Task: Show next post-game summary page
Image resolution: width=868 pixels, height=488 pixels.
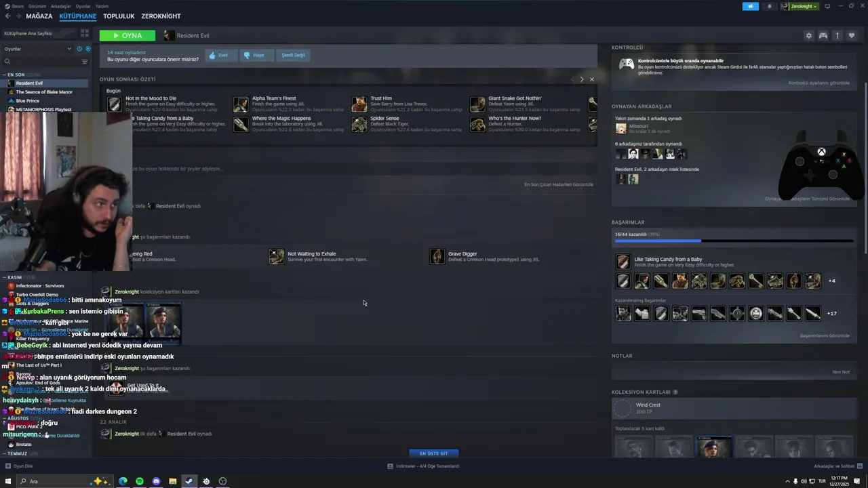Action: [581, 79]
